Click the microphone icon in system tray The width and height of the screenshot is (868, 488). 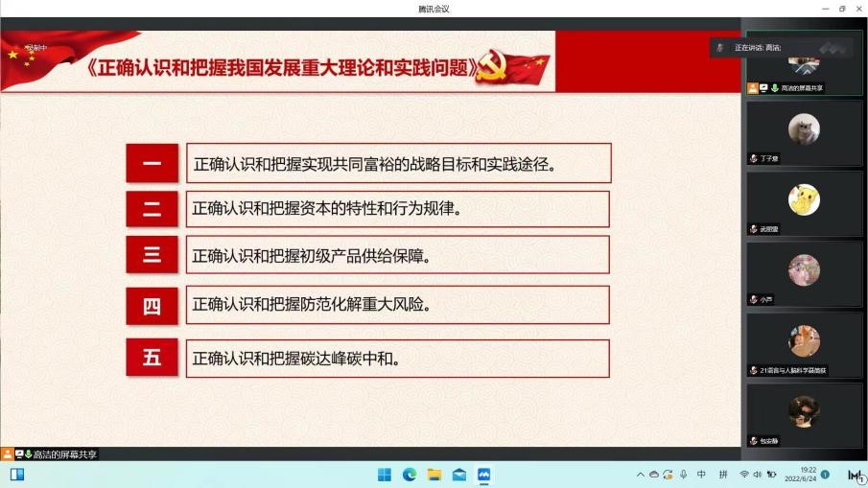pyautogui.click(x=683, y=475)
